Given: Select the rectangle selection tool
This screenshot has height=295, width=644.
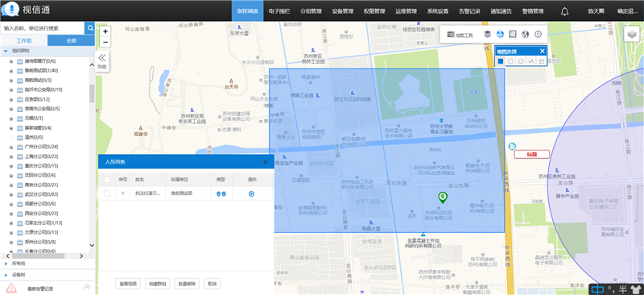Looking at the screenshot, I should [501, 61].
